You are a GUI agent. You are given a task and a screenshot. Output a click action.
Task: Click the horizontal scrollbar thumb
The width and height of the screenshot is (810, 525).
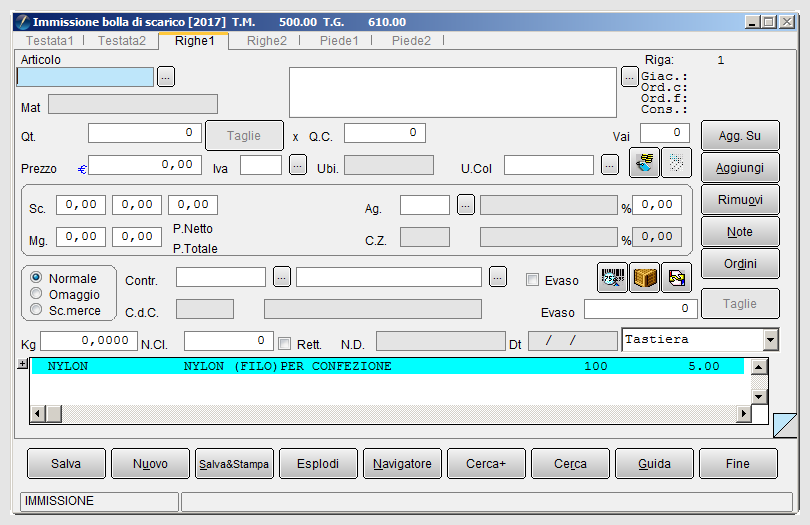coord(54,413)
